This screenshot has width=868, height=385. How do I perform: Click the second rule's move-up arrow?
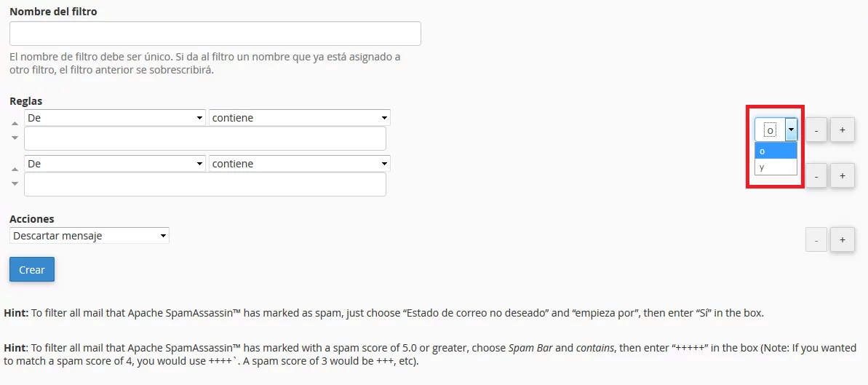click(15, 170)
